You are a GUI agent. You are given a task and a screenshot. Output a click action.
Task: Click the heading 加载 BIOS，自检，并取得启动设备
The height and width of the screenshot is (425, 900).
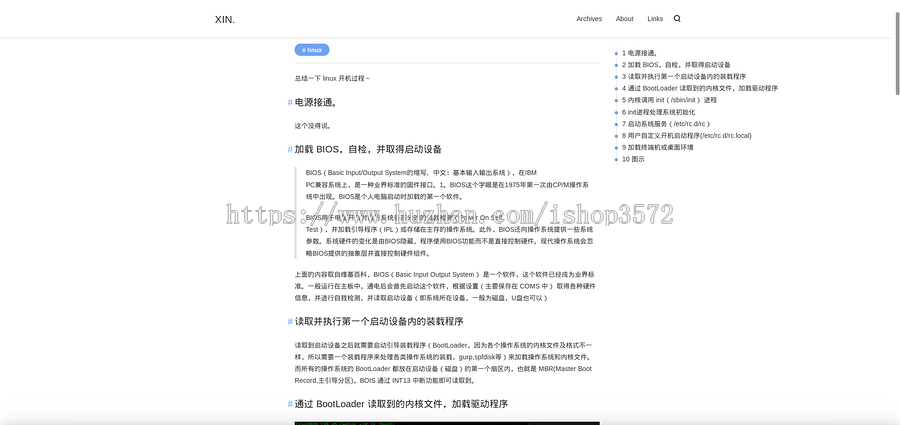tap(368, 149)
